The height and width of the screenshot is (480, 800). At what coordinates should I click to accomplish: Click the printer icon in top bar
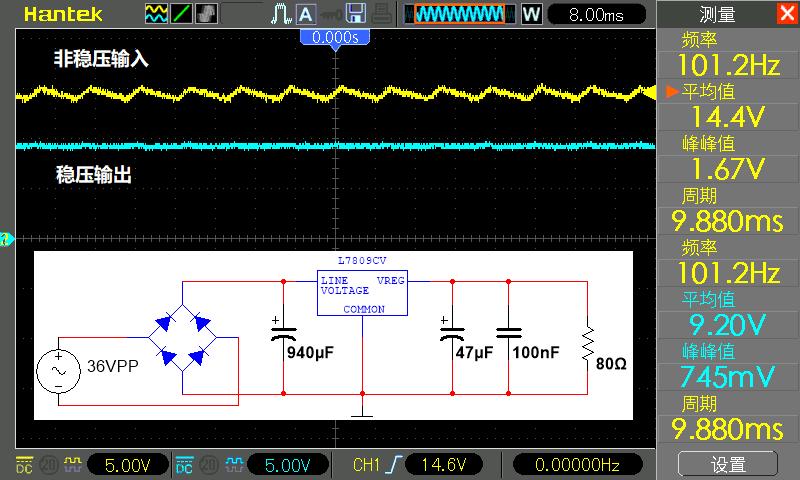381,14
